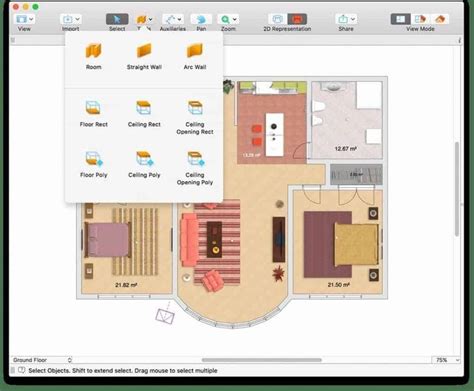Switch View Mode to split 2D/3D

coord(420,19)
